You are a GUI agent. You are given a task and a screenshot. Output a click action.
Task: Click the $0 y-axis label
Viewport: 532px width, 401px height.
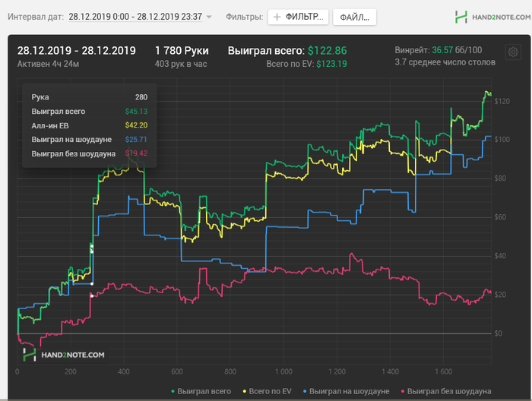pos(498,333)
